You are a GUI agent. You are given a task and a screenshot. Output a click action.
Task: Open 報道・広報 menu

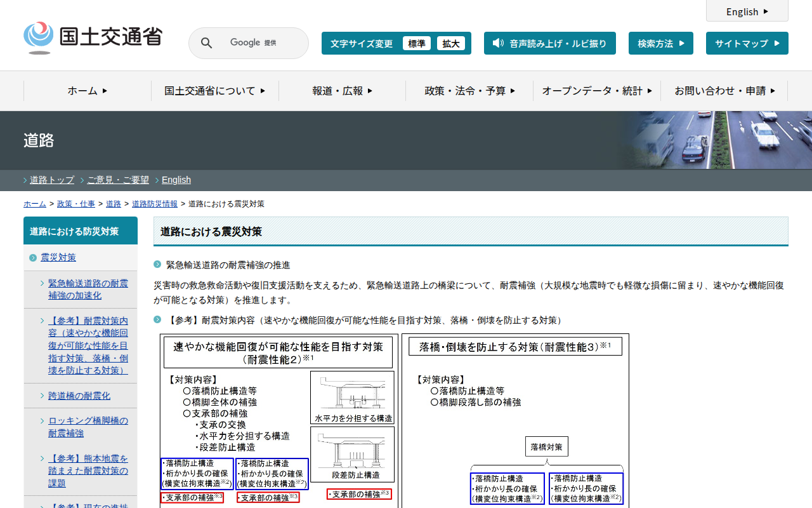tap(343, 91)
